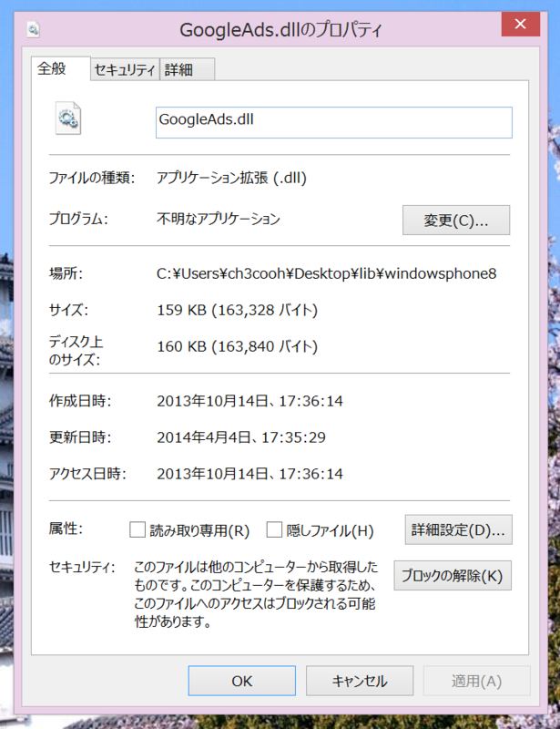The height and width of the screenshot is (729, 560).
Task: Click the modified date 2014年4月4日、17:35:29
Action: (x=241, y=437)
